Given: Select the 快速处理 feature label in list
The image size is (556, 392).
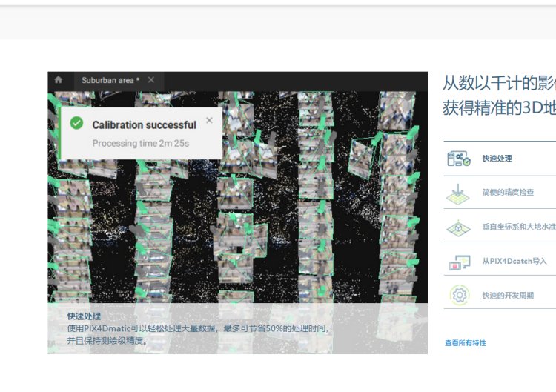Looking at the screenshot, I should point(497,159).
